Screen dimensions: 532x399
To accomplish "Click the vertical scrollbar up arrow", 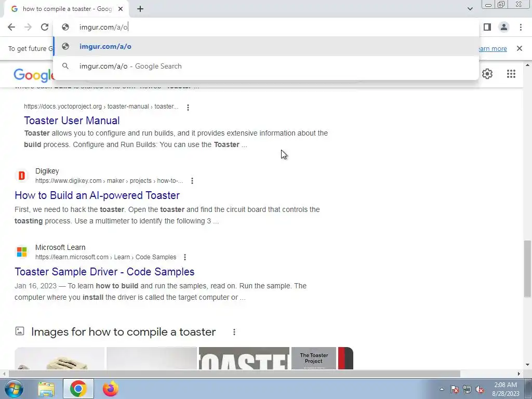I will [x=527, y=65].
